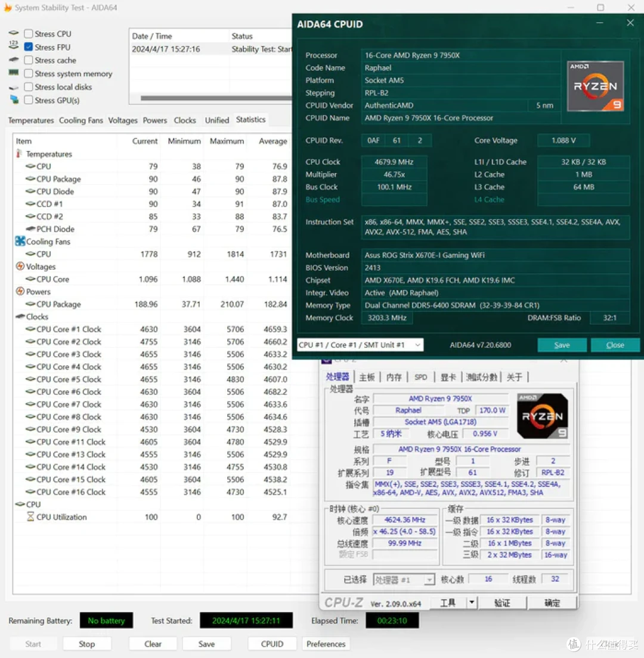Click the CCD #1 sensor icon
This screenshot has height=658, width=644.
[x=30, y=203]
